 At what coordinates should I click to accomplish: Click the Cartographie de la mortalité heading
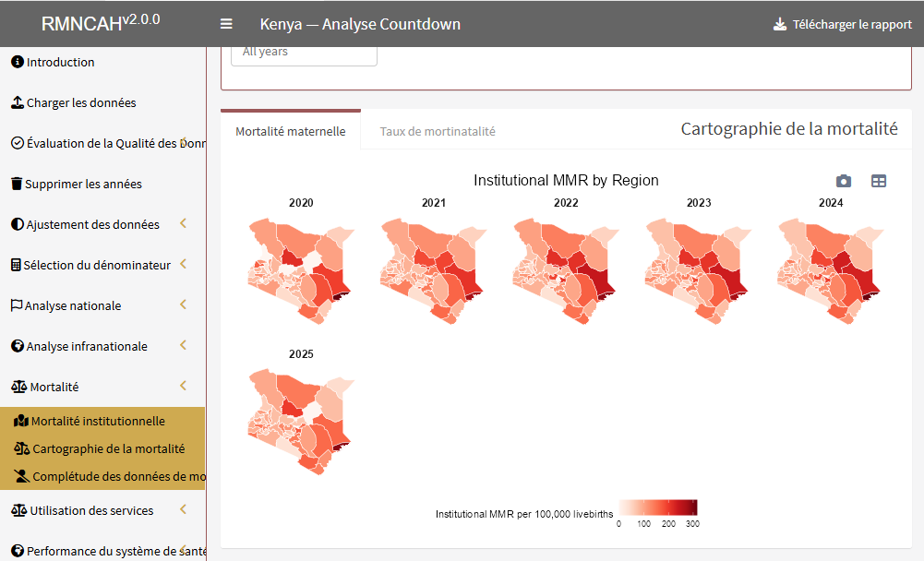point(789,128)
